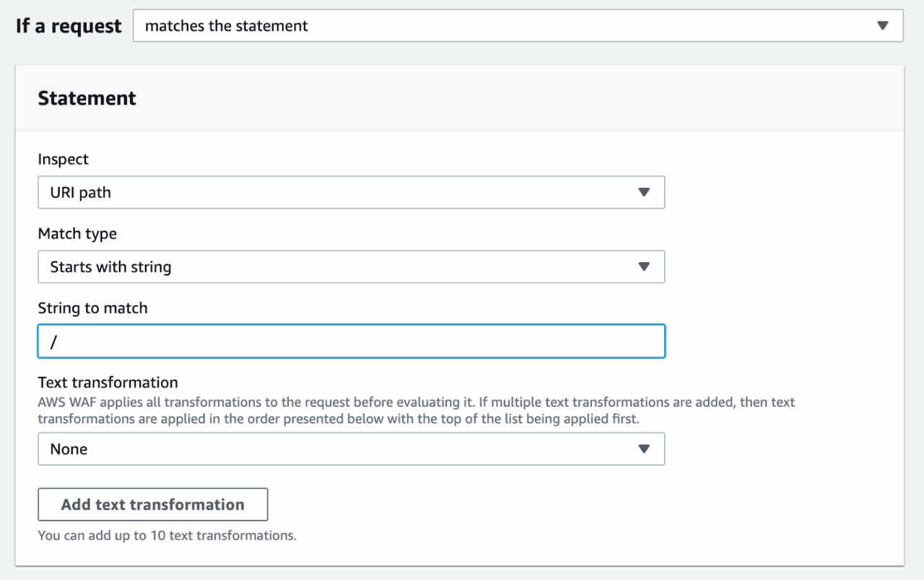This screenshot has width=924, height=580.
Task: Click the Inspect dropdown caret icon
Action: click(645, 192)
